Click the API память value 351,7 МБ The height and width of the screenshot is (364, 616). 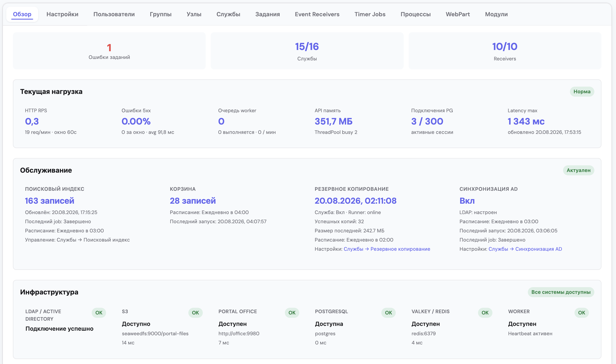[x=333, y=121]
